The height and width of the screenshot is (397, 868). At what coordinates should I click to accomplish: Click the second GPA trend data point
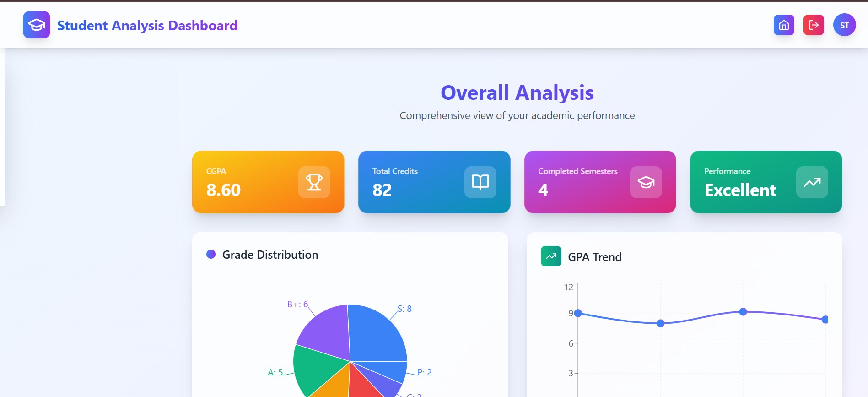click(660, 323)
